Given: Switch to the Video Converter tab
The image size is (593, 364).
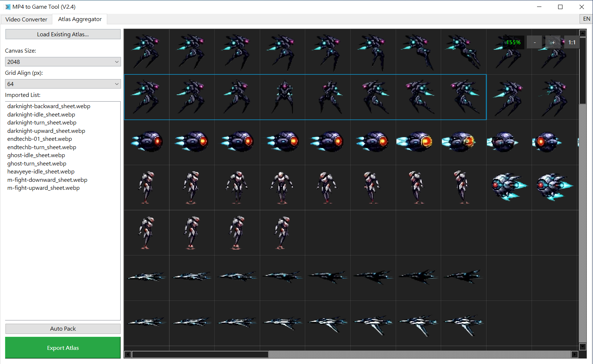Looking at the screenshot, I should click(26, 19).
